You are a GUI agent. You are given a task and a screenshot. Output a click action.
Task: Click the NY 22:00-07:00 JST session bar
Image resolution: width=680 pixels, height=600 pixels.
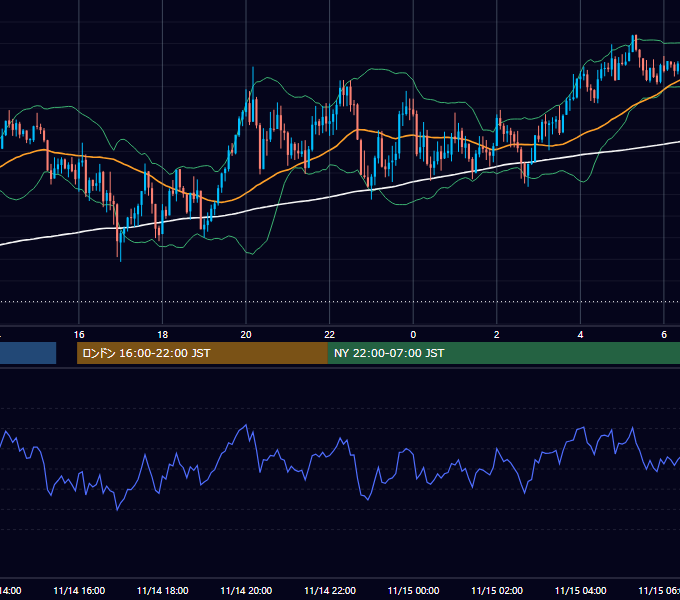[503, 353]
